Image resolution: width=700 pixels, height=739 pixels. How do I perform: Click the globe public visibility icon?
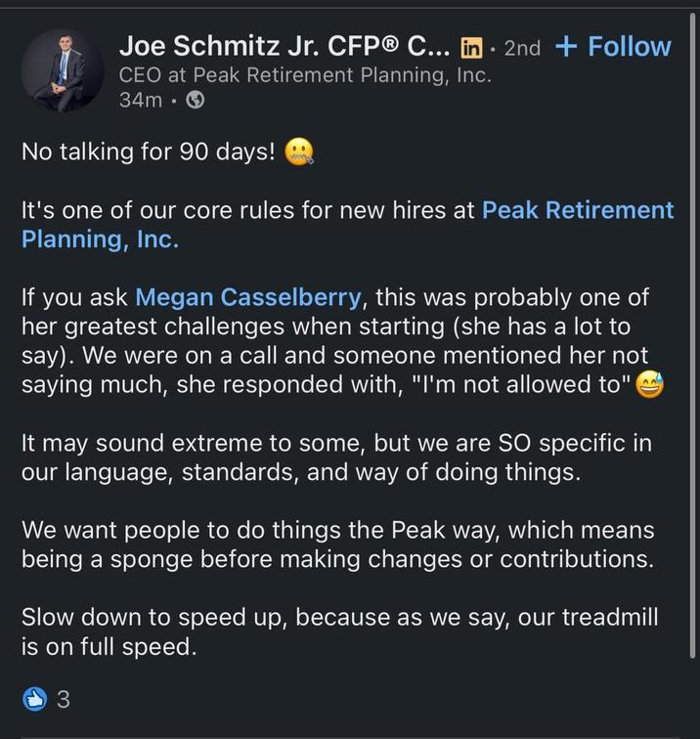coord(195,102)
